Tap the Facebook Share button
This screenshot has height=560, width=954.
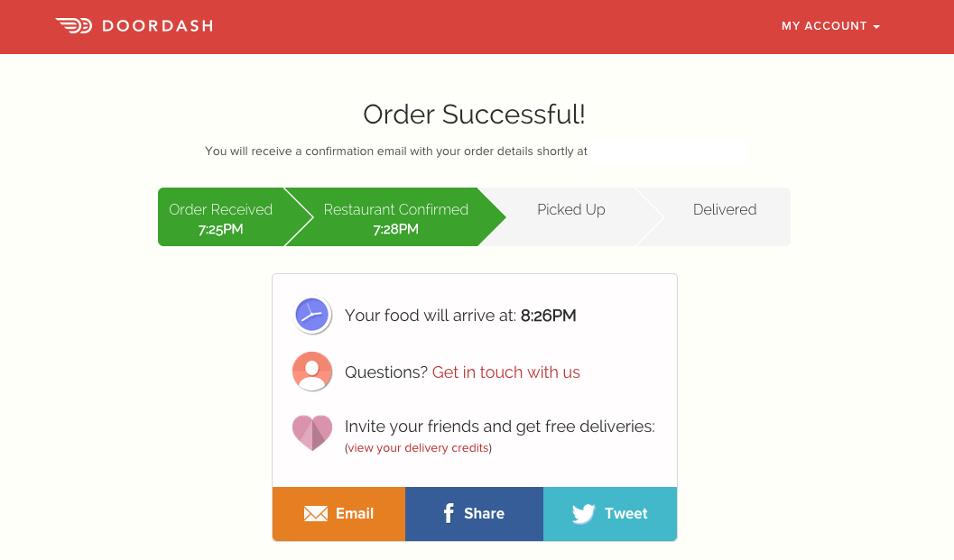click(x=474, y=514)
